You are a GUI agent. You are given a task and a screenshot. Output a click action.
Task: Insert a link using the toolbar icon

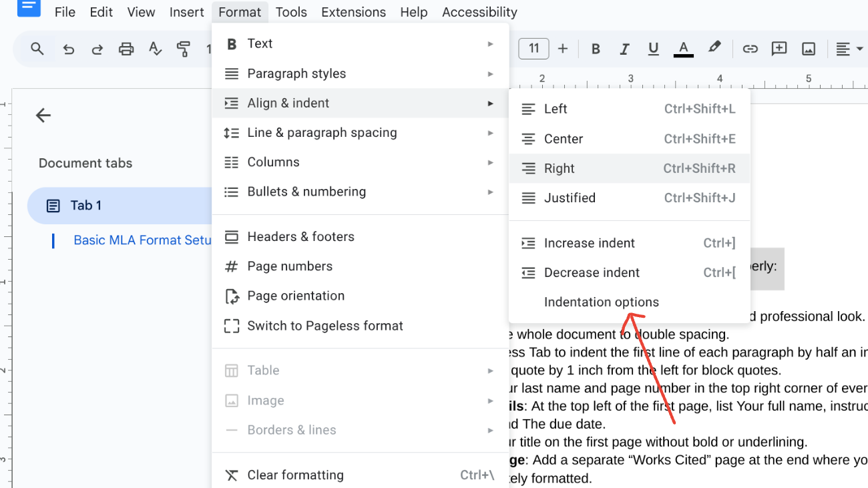(749, 48)
